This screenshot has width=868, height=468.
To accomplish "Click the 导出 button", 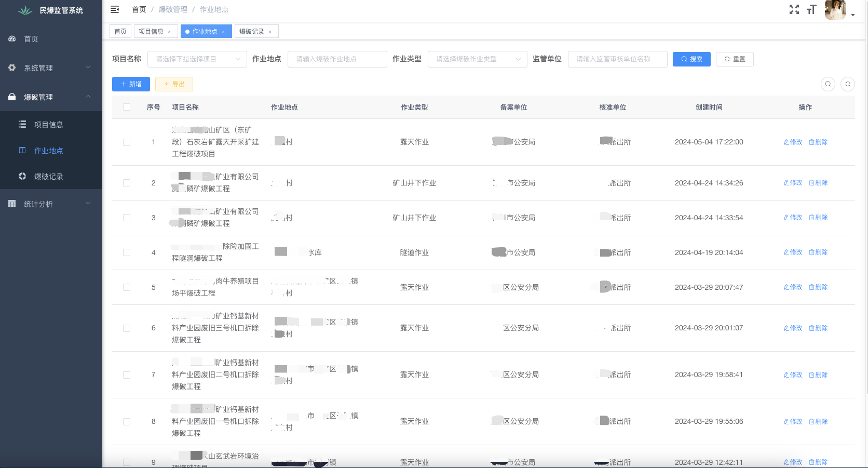I will coord(174,84).
